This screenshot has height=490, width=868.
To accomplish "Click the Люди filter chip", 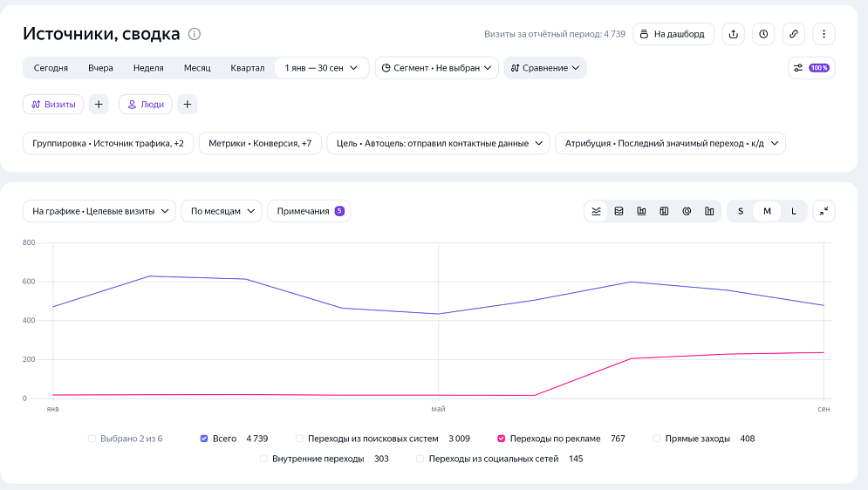I will pyautogui.click(x=146, y=104).
